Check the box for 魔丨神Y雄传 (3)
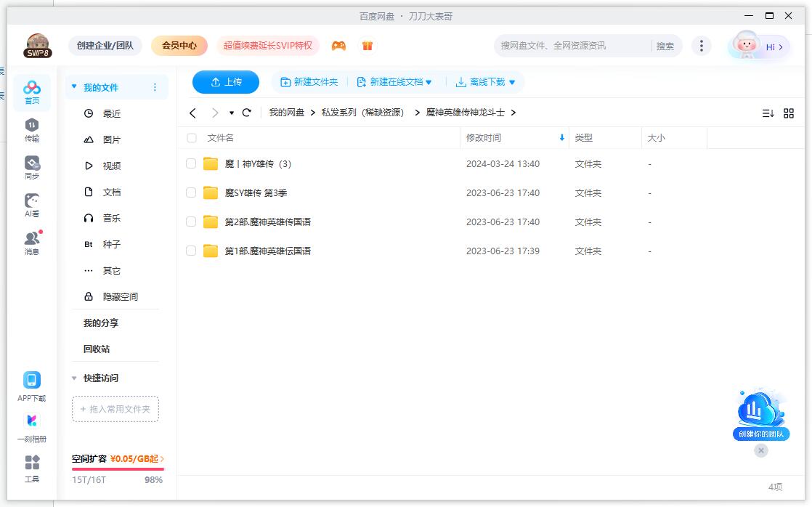Viewport: 812px width, 507px height. (x=191, y=163)
